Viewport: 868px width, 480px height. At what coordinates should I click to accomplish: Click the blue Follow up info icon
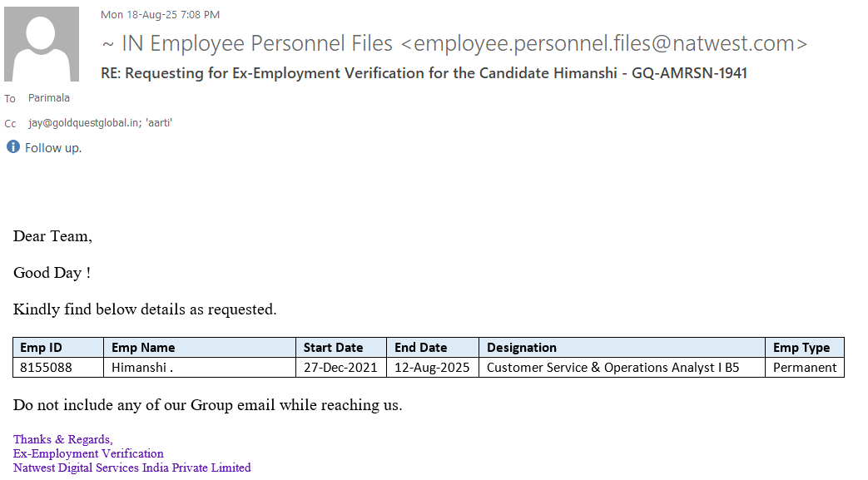[13, 147]
